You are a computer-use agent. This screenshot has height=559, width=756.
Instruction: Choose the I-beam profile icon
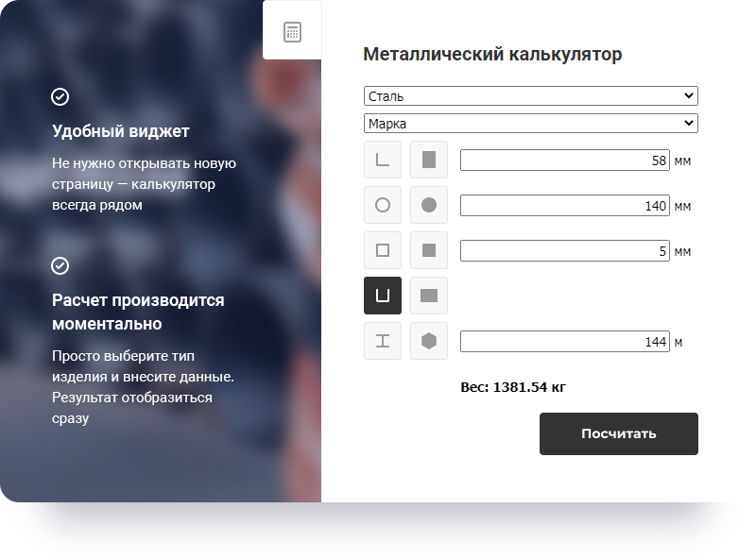383,341
